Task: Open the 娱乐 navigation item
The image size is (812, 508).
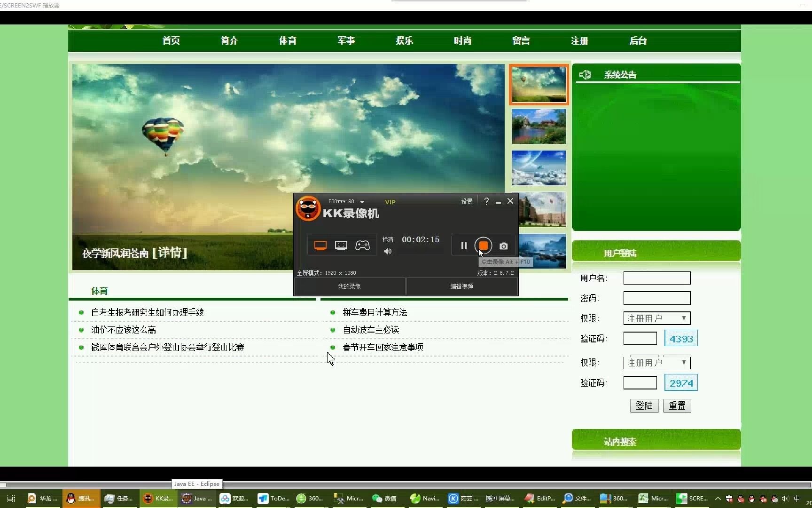Action: point(404,41)
